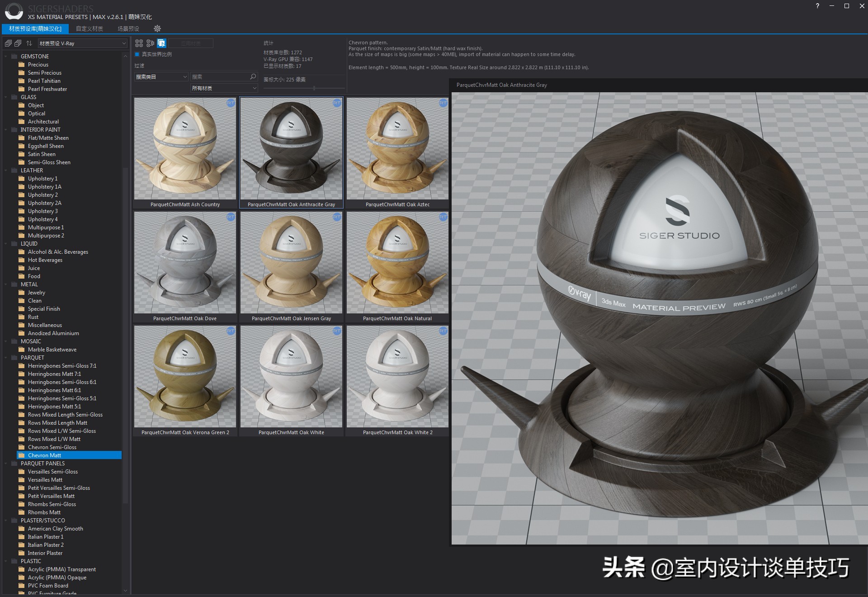868x597 pixels.
Task: Open the settings gear icon
Action: coord(157,28)
